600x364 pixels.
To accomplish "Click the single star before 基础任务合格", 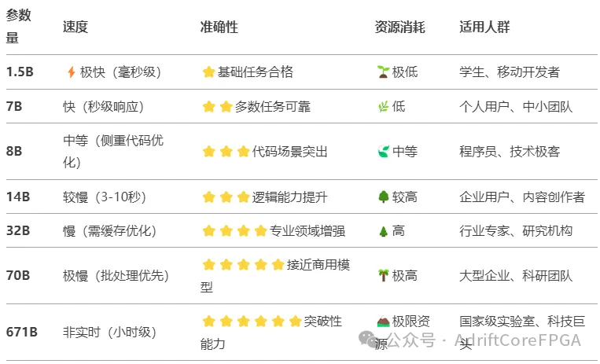I will 208,72.
